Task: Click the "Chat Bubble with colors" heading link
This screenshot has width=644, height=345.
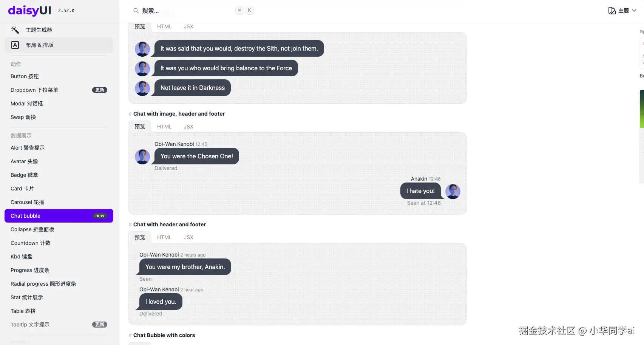Action: [164, 335]
